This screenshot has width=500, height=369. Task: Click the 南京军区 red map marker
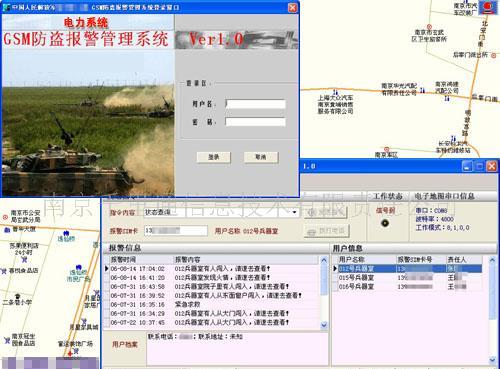coord(386,149)
